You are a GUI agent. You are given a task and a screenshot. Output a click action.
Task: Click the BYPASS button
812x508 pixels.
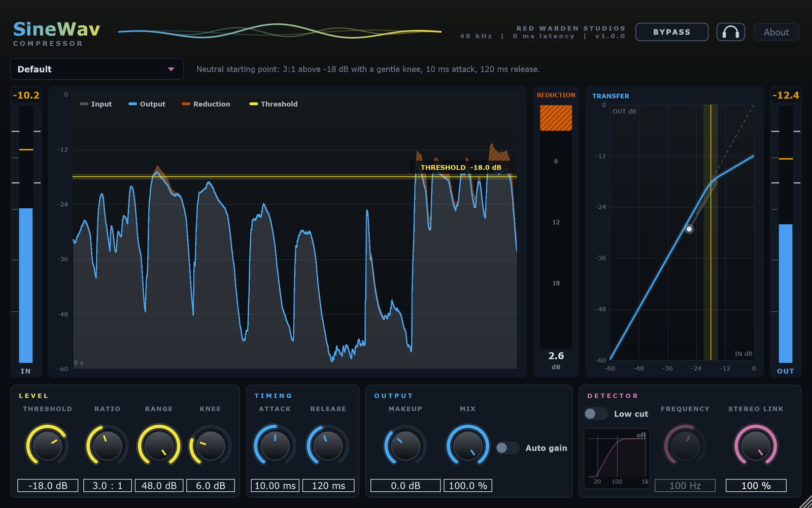click(x=672, y=32)
